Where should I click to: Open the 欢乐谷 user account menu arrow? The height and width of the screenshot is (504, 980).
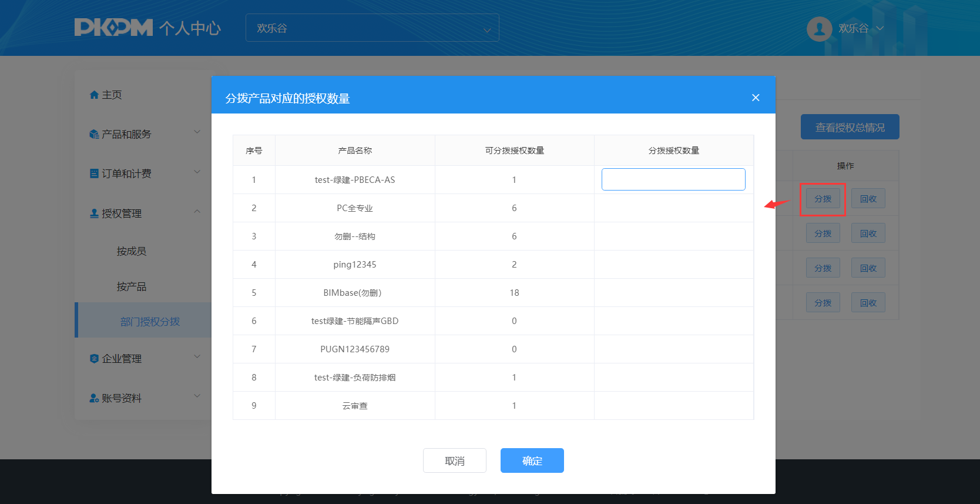coord(880,28)
